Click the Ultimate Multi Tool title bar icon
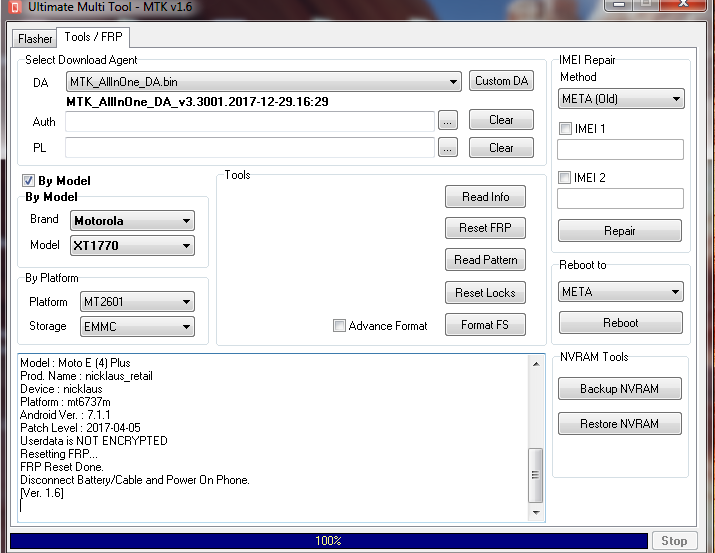Image resolution: width=715 pixels, height=553 pixels. 12,7
